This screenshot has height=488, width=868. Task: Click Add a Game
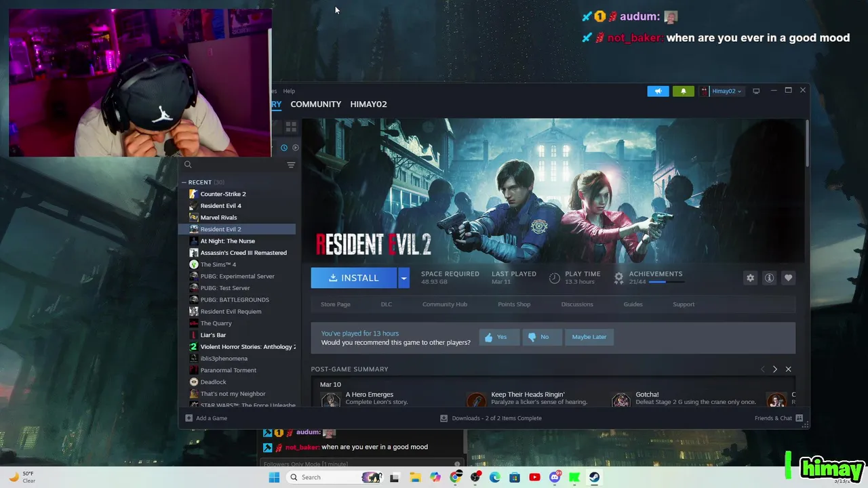206,418
